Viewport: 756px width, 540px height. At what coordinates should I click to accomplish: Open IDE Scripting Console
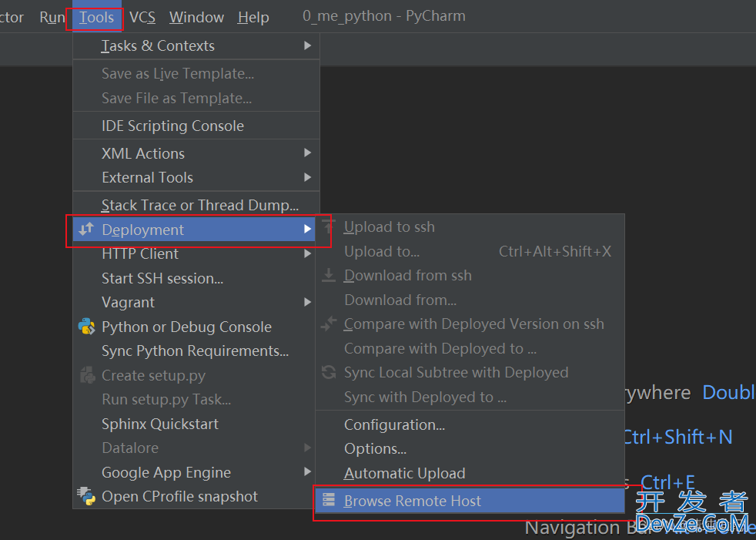coord(196,126)
